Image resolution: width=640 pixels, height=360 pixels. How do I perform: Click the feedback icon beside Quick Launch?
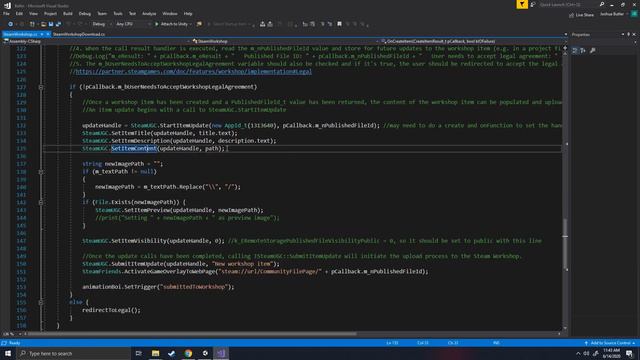click(533, 4)
